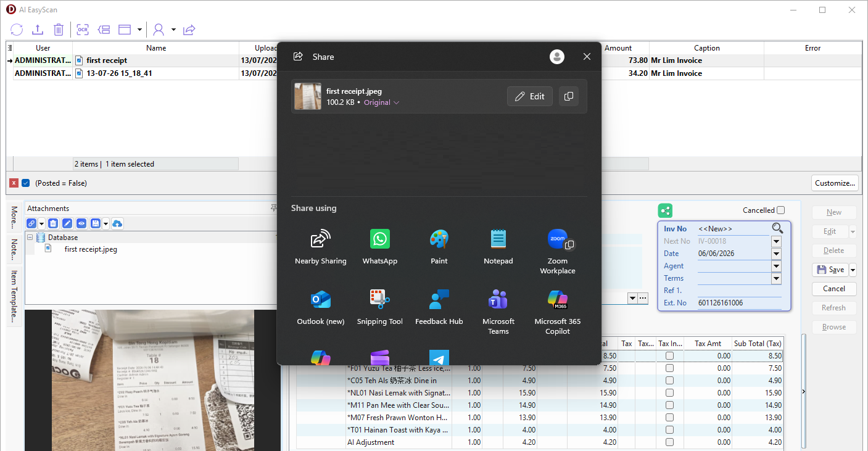Open the Original size dropdown in Share dialog
The width and height of the screenshot is (868, 451).
(381, 102)
